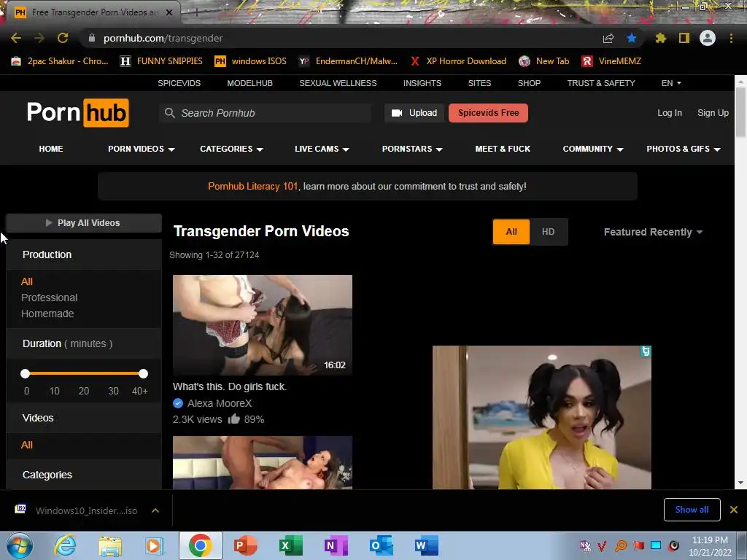Open SPICEVIDS in the top bar
The width and height of the screenshot is (747, 560).
pos(179,83)
